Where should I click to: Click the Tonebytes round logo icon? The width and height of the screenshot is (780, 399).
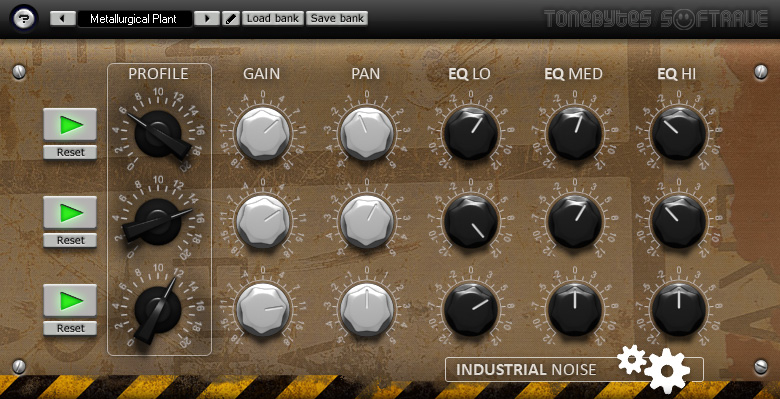(23, 19)
